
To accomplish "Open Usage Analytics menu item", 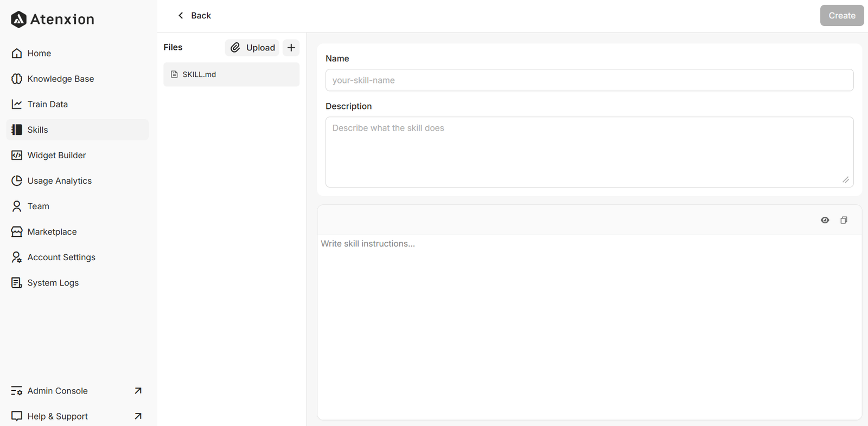I will [78, 180].
